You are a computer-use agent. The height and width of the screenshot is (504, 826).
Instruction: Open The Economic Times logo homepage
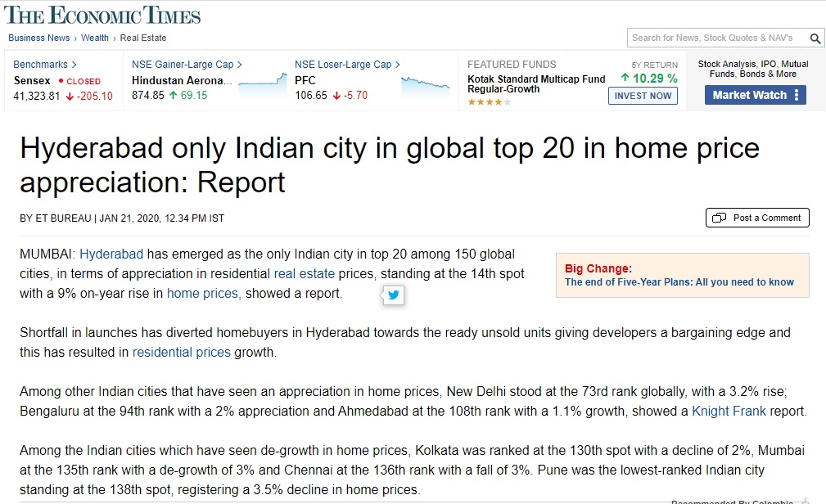(x=102, y=16)
